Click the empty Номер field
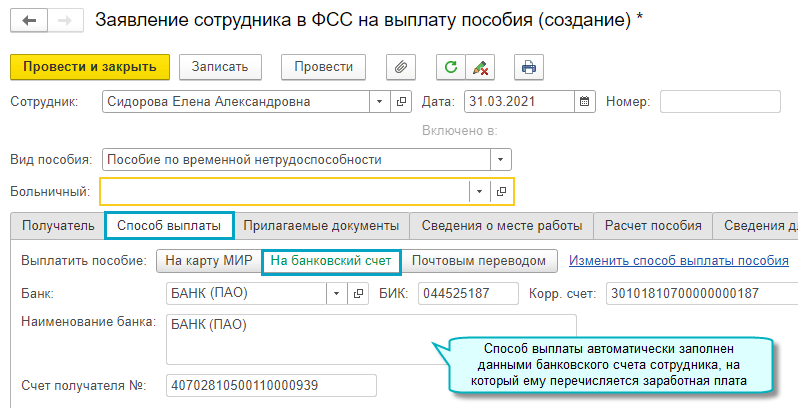 point(720,101)
